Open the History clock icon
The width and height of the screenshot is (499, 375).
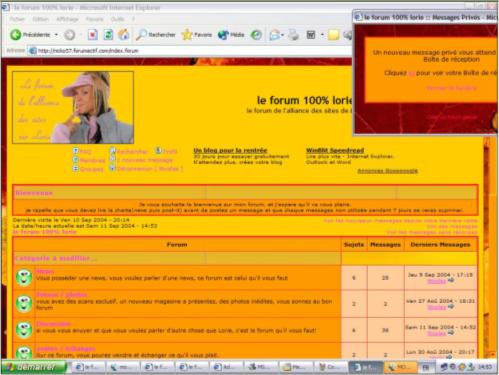[256, 35]
